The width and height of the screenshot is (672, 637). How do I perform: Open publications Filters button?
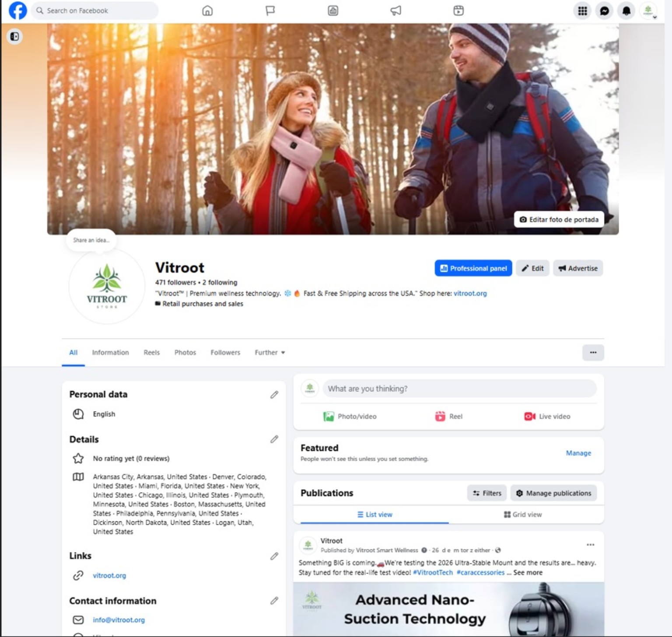point(487,493)
